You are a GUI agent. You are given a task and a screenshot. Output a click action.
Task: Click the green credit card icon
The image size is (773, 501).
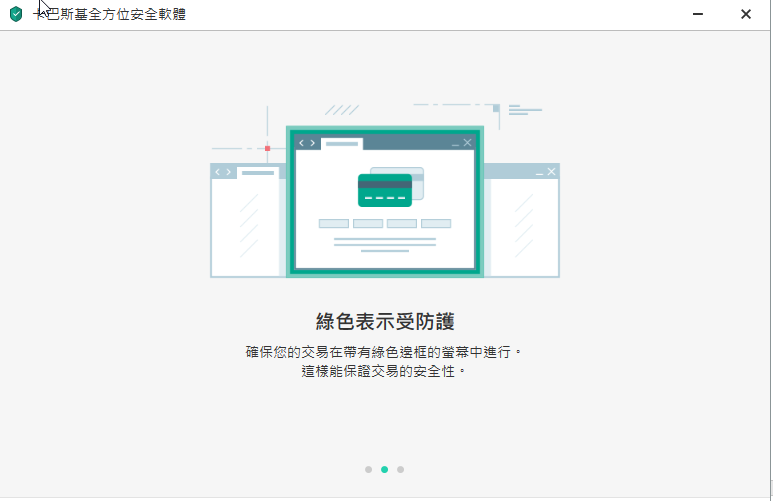tap(385, 190)
